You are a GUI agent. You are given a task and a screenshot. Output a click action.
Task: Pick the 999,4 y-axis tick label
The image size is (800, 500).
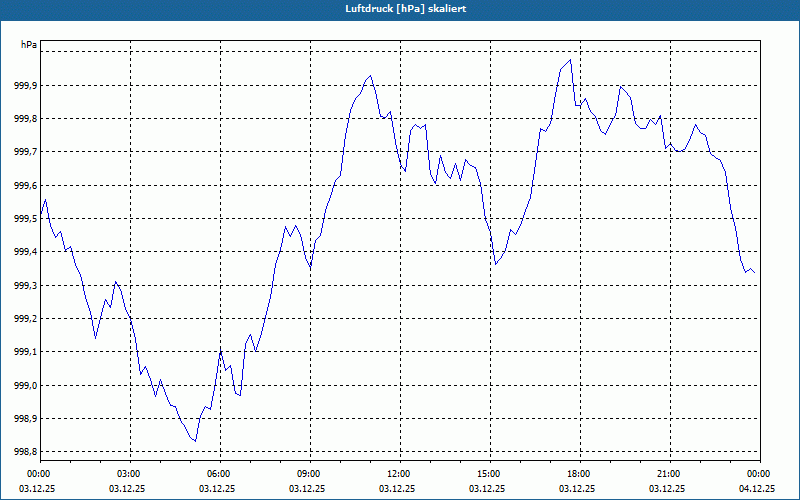[26, 252]
